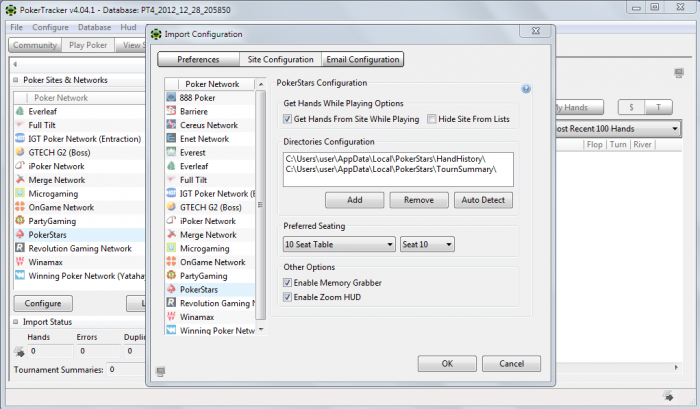Collapse the Poker Sites & Networks section

pos(16,80)
